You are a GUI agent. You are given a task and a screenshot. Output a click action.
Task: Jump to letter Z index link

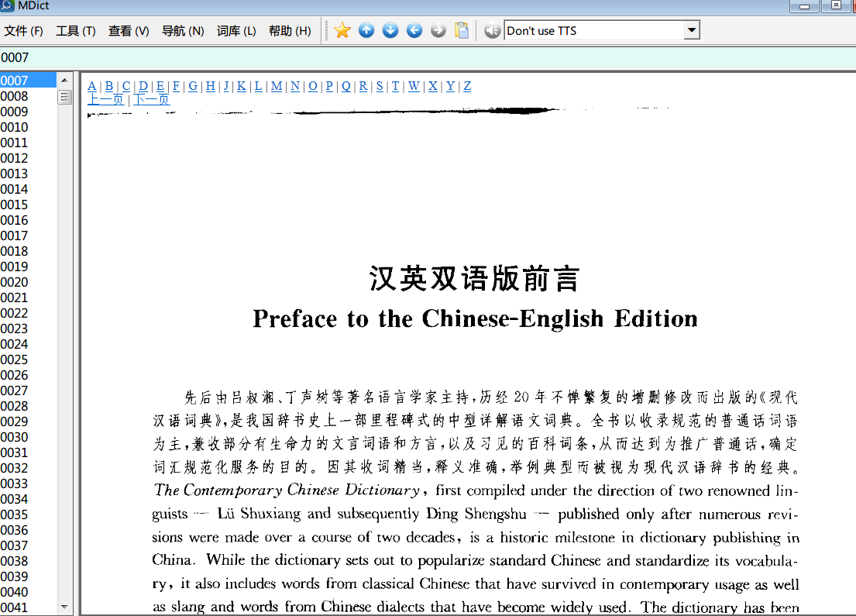tap(467, 86)
